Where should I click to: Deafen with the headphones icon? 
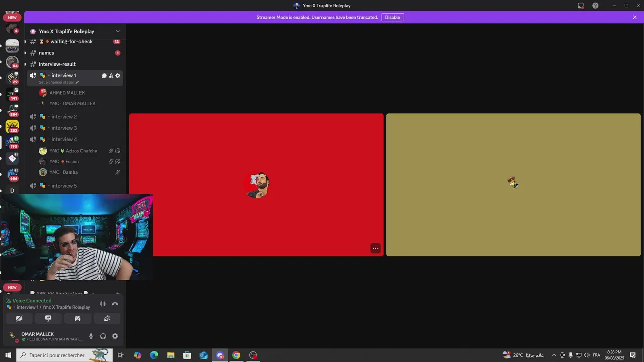(x=103, y=336)
